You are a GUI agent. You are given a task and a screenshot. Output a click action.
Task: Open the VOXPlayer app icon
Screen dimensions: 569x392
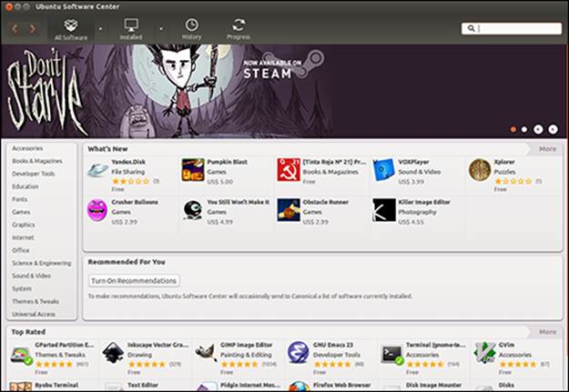(384, 170)
